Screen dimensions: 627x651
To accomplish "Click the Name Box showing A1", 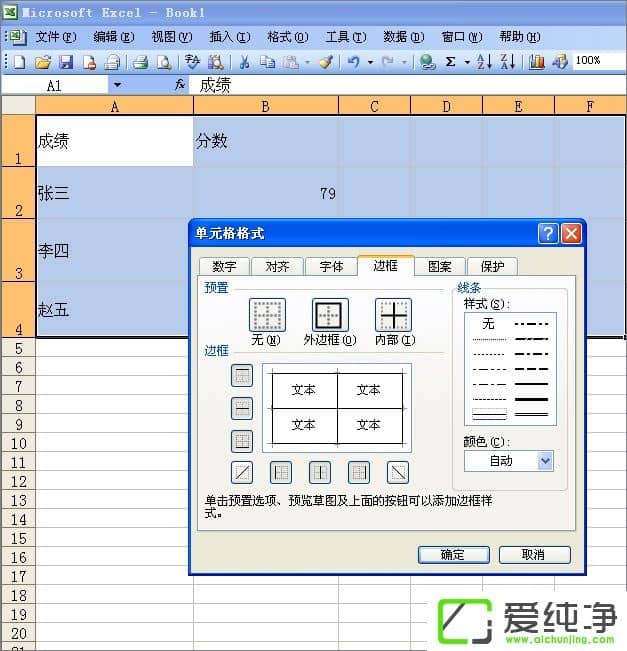I will click(54, 85).
